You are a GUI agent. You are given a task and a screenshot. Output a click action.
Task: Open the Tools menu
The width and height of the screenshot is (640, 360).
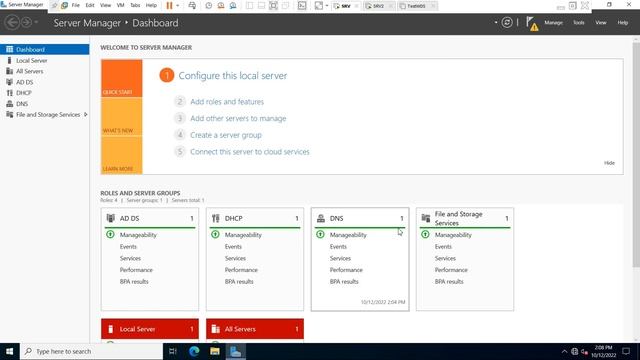[578, 22]
